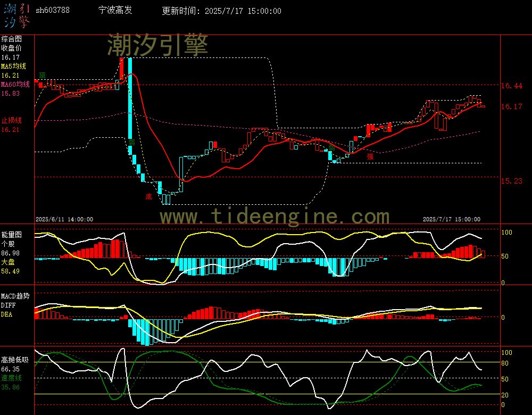Click the green 速度线 legend label

point(11,378)
